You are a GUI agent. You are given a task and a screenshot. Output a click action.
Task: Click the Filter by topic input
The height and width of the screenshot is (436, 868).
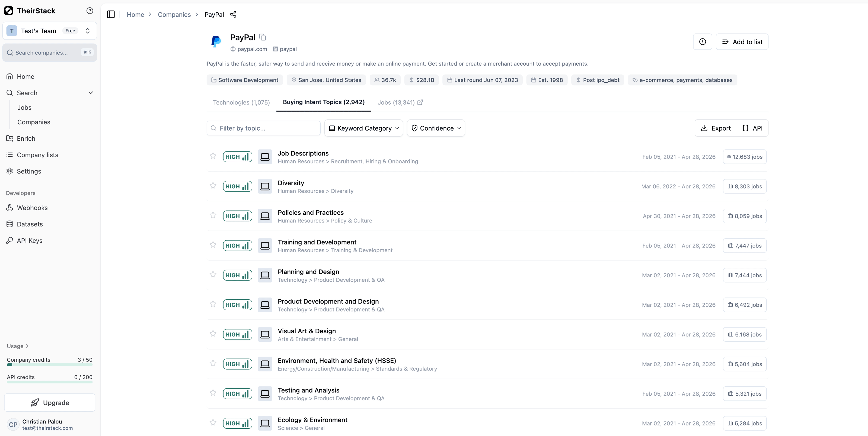pyautogui.click(x=263, y=128)
